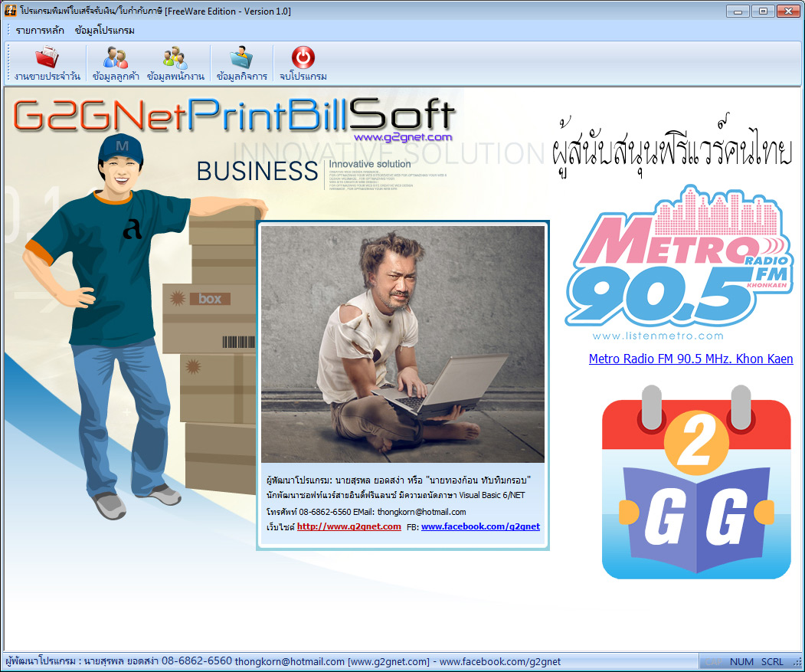Click the CAP indicator in the status bar
The width and height of the screenshot is (805, 672).
coord(713,662)
